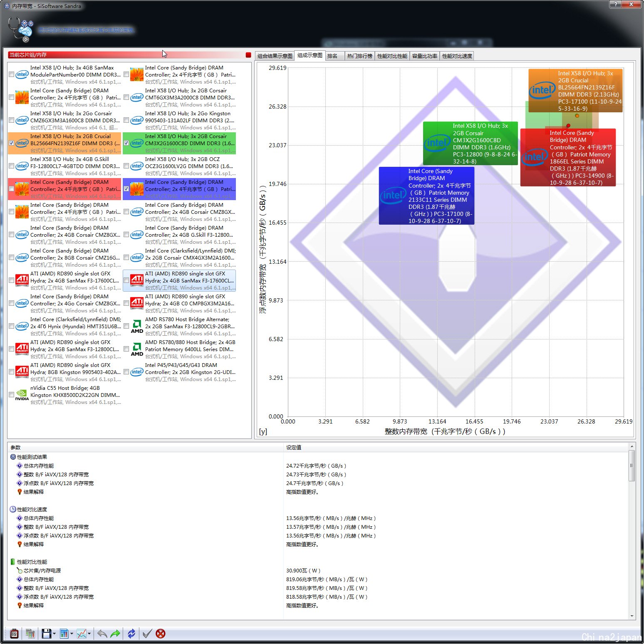644x644 pixels.
Task: Select the green Corsair CM3X2G1600C8D label in chart
Action: (471, 143)
